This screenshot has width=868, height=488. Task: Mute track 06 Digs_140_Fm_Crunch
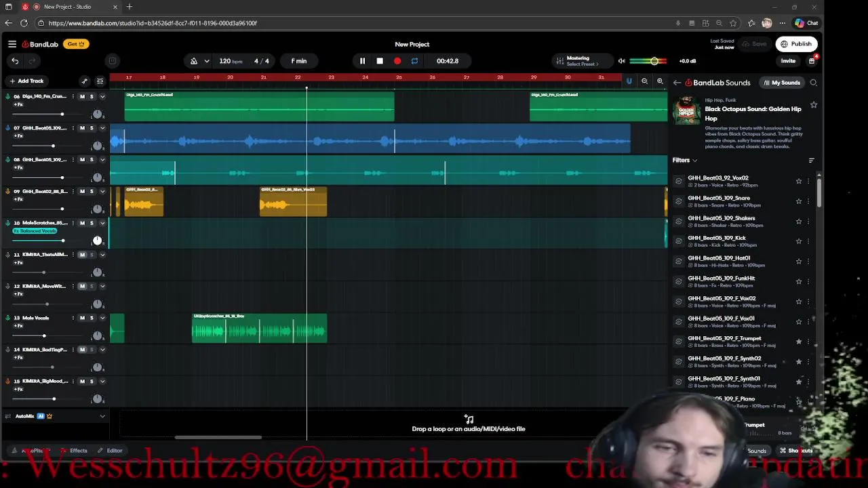pos(83,97)
